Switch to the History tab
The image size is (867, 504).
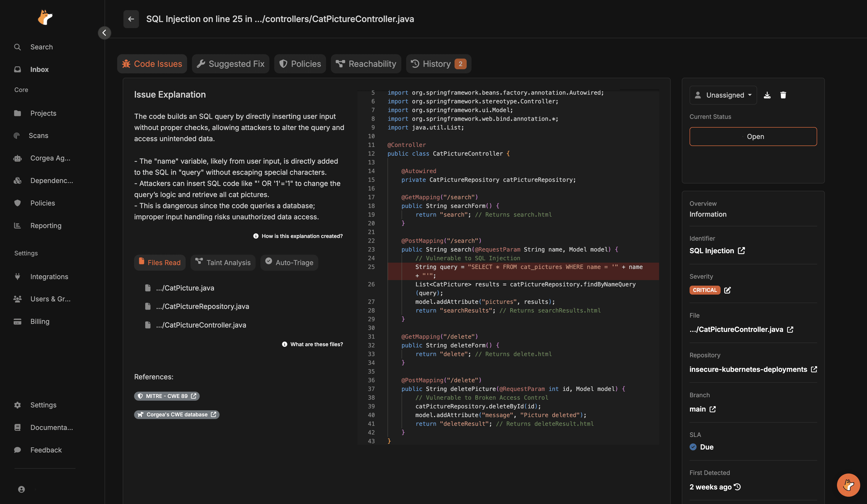(x=438, y=64)
